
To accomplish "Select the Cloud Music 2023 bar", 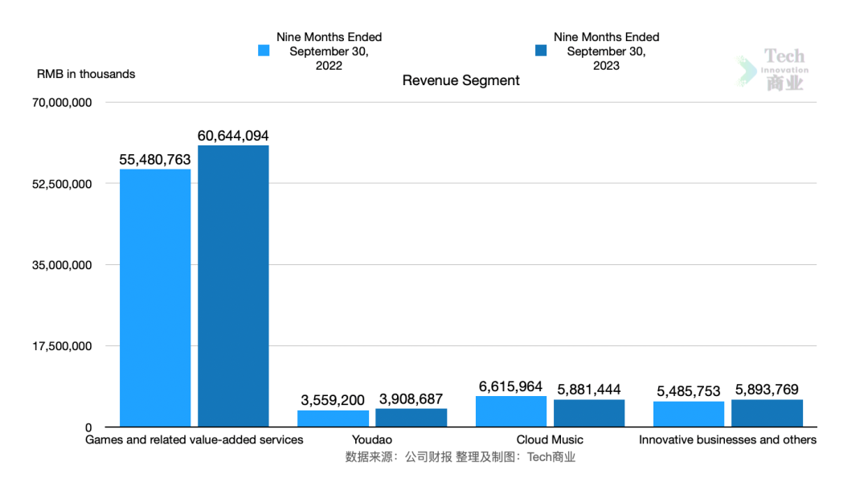I will pos(588,413).
